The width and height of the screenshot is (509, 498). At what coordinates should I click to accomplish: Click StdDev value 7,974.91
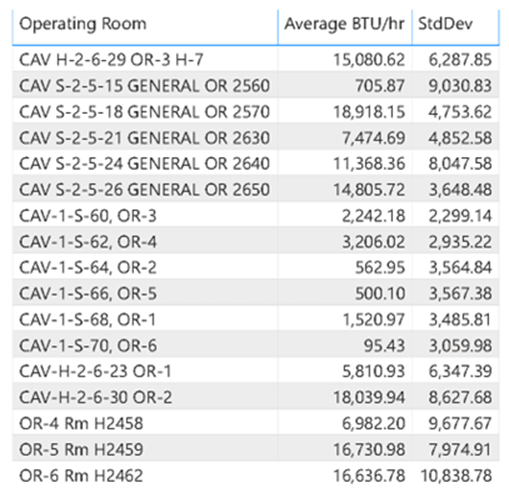click(x=460, y=450)
